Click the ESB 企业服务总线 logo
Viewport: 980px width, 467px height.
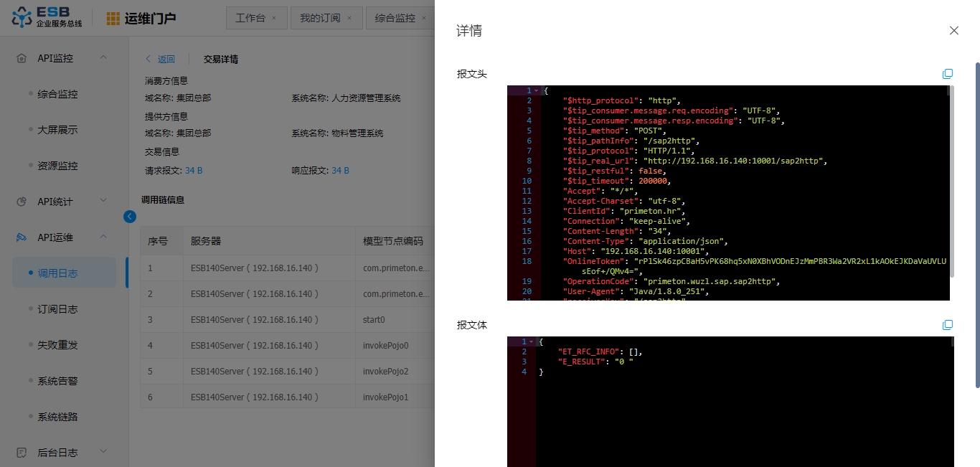click(x=47, y=17)
